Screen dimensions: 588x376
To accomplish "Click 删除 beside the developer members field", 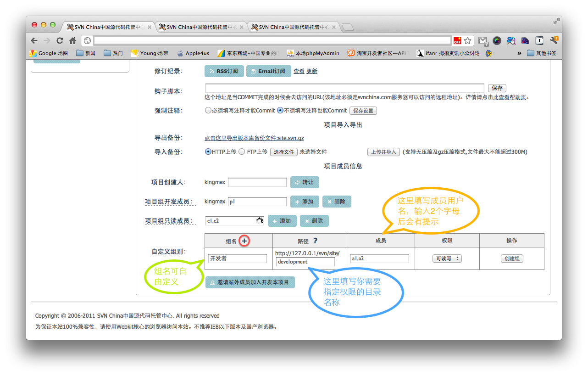I will (x=337, y=202).
